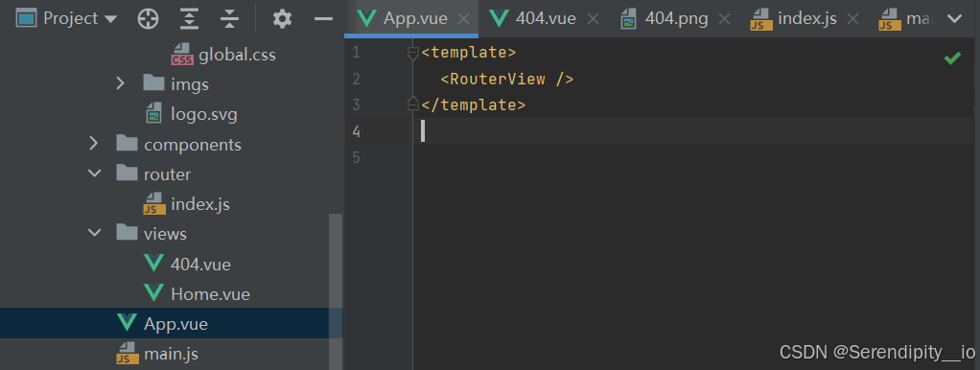Select logo.svg in the project tree
The width and height of the screenshot is (980, 370).
pos(203,114)
